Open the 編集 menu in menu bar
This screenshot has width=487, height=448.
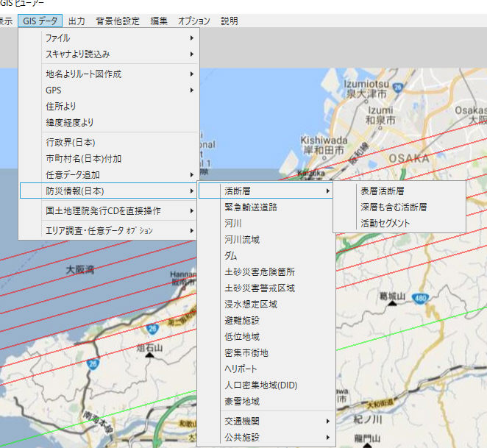pyautogui.click(x=159, y=21)
